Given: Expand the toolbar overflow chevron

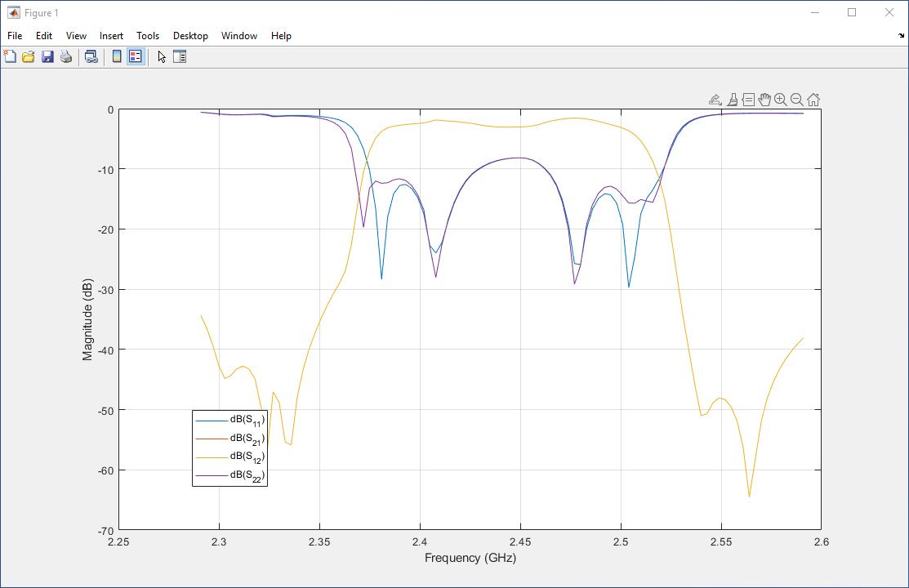Looking at the screenshot, I should (902, 36).
